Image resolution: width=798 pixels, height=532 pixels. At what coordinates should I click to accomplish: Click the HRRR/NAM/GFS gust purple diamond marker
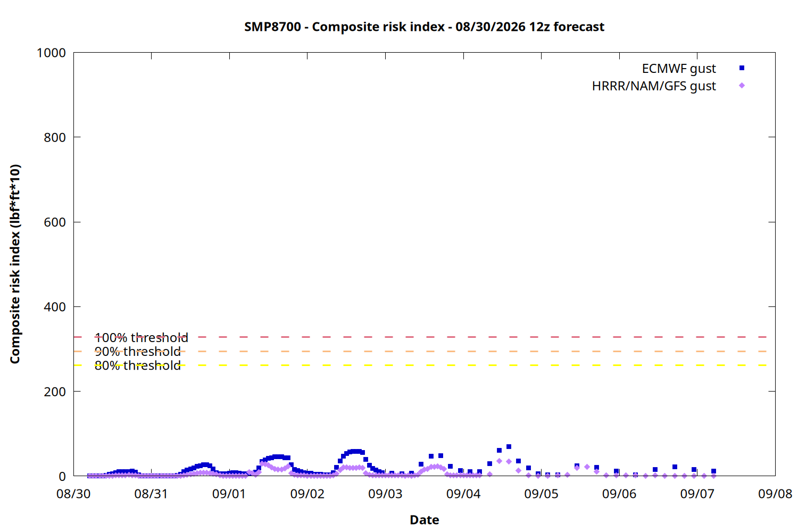[742, 86]
